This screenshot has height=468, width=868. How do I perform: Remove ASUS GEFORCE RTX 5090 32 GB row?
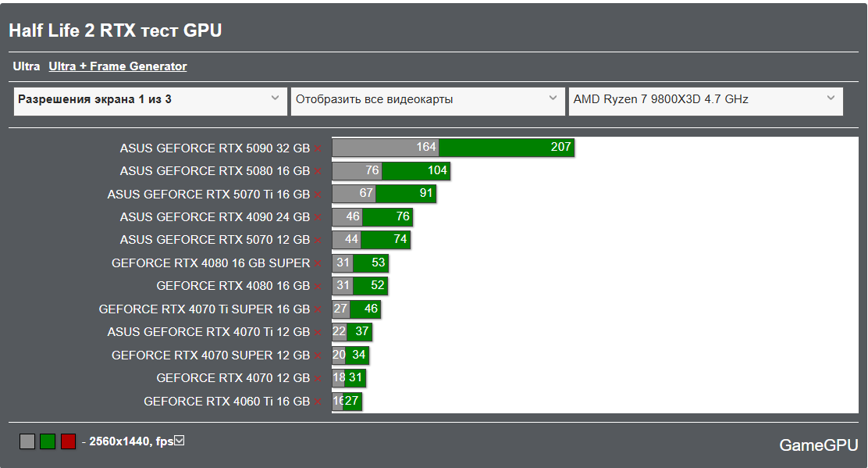click(318, 148)
